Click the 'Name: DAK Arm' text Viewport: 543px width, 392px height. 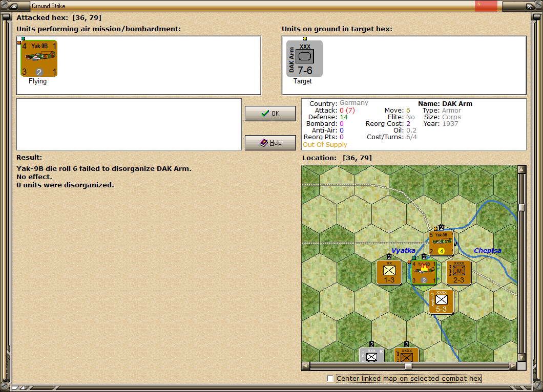click(445, 103)
